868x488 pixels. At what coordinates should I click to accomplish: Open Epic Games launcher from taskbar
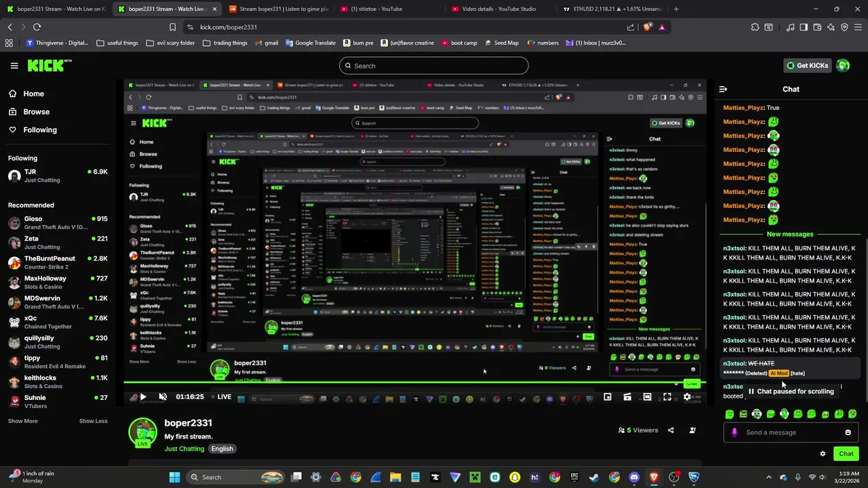pyautogui.click(x=574, y=477)
